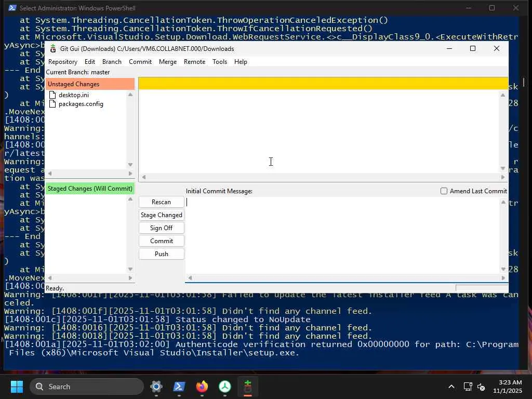This screenshot has width=532, height=399.
Task: Open the Help menu
Action: tap(241, 62)
